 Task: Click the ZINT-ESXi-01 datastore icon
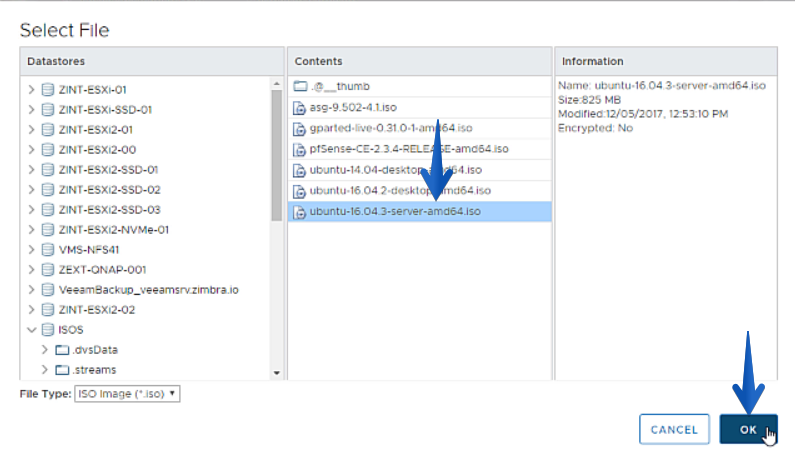click(x=48, y=90)
